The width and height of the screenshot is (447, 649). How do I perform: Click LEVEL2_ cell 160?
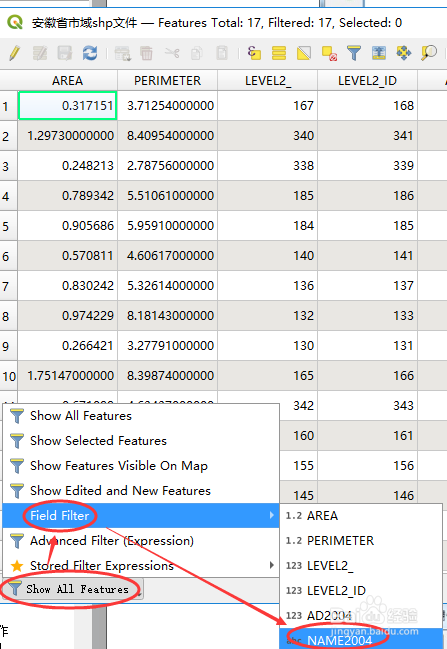(x=298, y=436)
